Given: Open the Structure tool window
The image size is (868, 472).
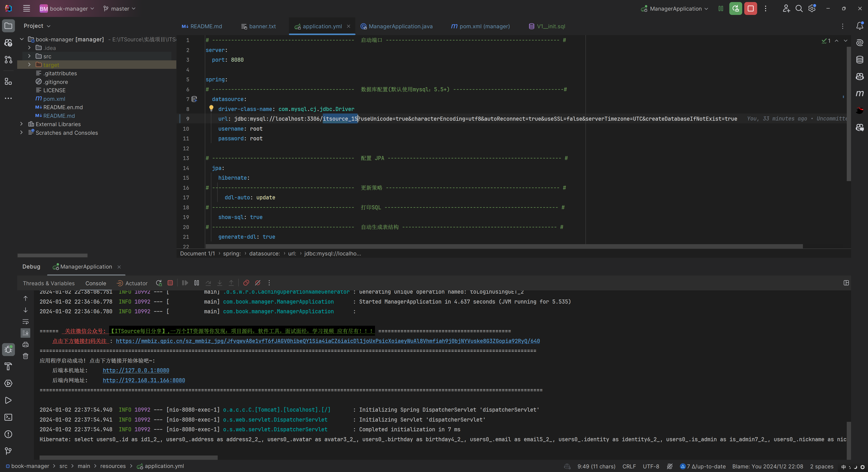Looking at the screenshot, I should [x=8, y=81].
